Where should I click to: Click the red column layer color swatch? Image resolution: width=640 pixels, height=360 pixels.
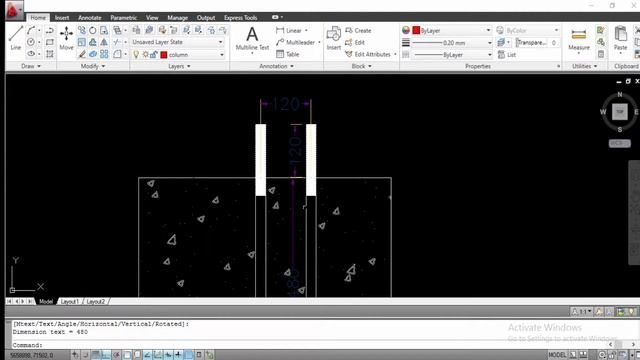click(x=164, y=55)
